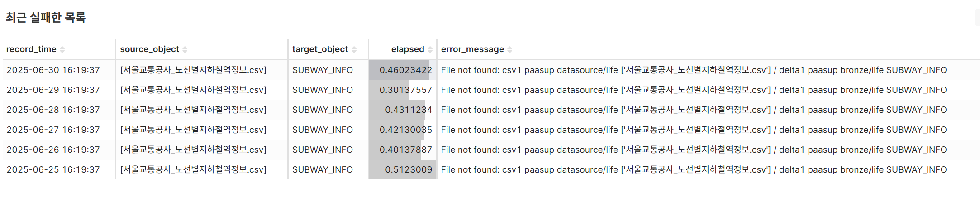Click the record_time column header text
Image resolution: width=980 pixels, height=203 pixels.
coord(31,49)
